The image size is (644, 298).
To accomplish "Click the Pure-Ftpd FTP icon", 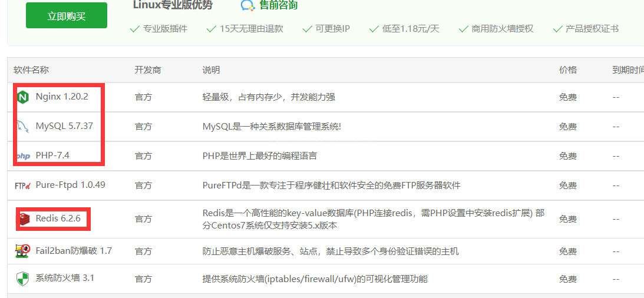I will (x=22, y=186).
